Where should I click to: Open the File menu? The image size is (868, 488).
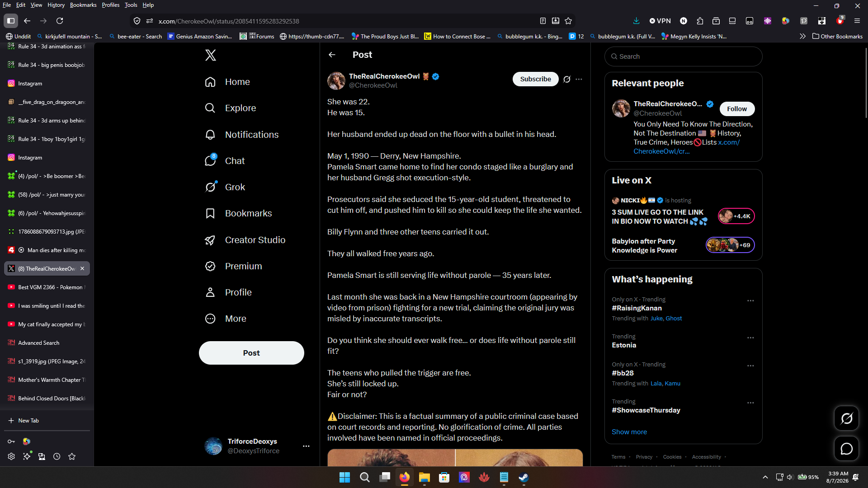[7, 5]
